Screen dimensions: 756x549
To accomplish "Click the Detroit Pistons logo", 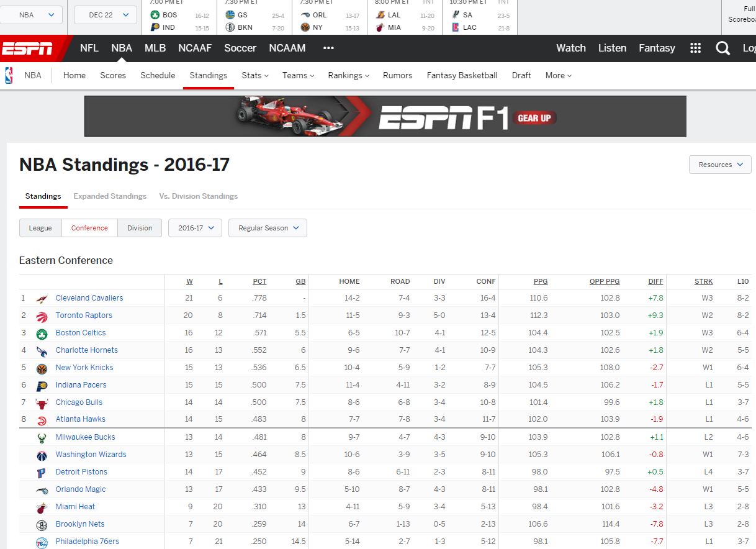I will click(x=42, y=473).
